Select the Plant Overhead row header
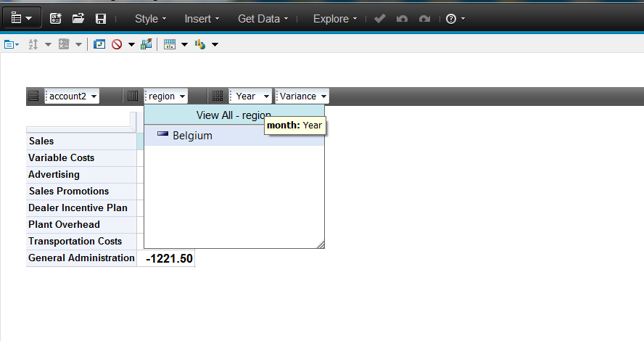 [81, 225]
